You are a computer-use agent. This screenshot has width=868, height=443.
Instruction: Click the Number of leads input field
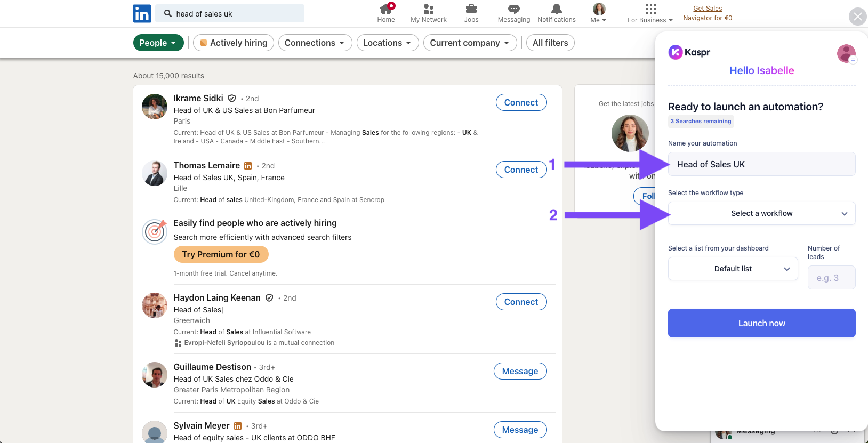[832, 278]
